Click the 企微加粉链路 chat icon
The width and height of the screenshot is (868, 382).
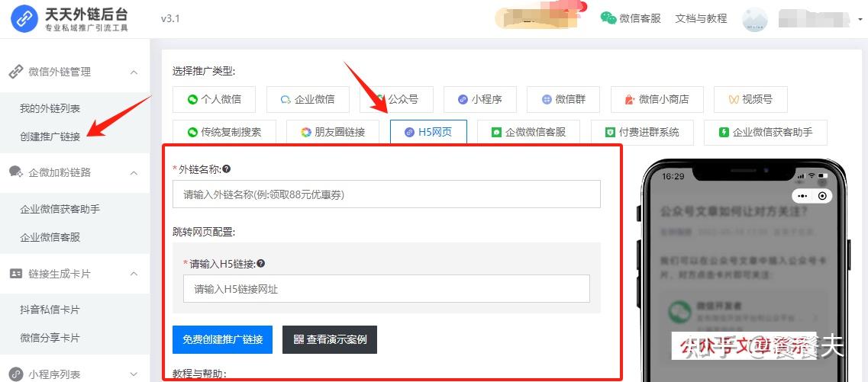[x=15, y=172]
